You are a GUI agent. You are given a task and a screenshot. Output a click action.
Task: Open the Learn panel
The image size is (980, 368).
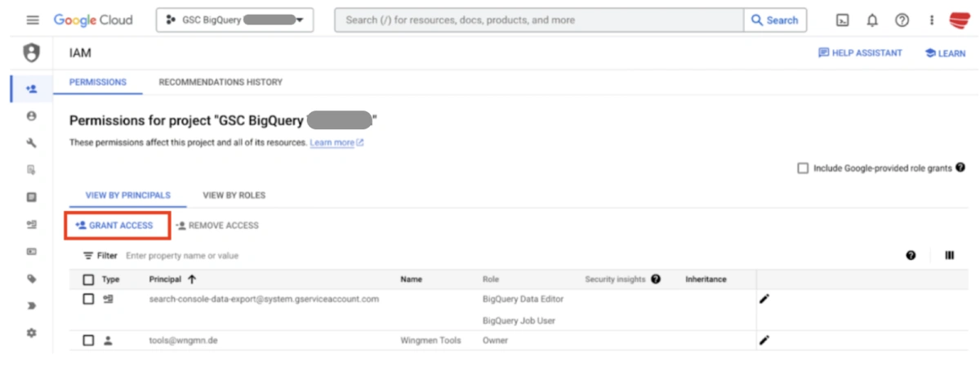[945, 53]
